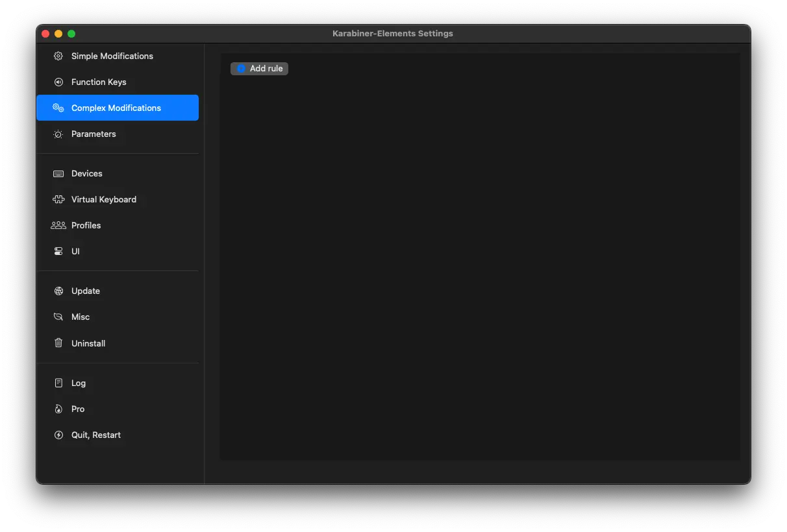Select the Complex Modifications label
This screenshot has width=787, height=532.
116,108
